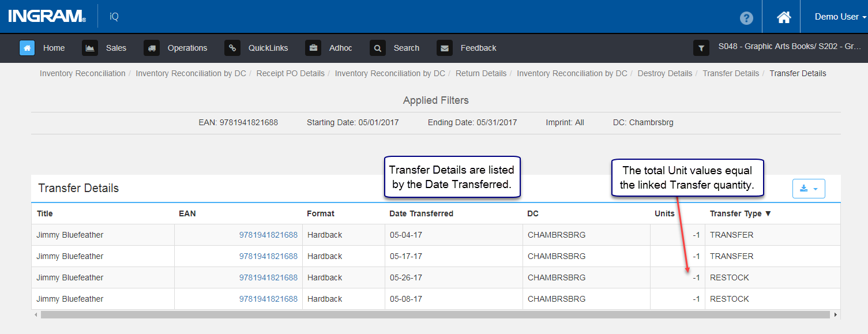Click the white house icon in header
The image size is (868, 334).
(x=784, y=17)
